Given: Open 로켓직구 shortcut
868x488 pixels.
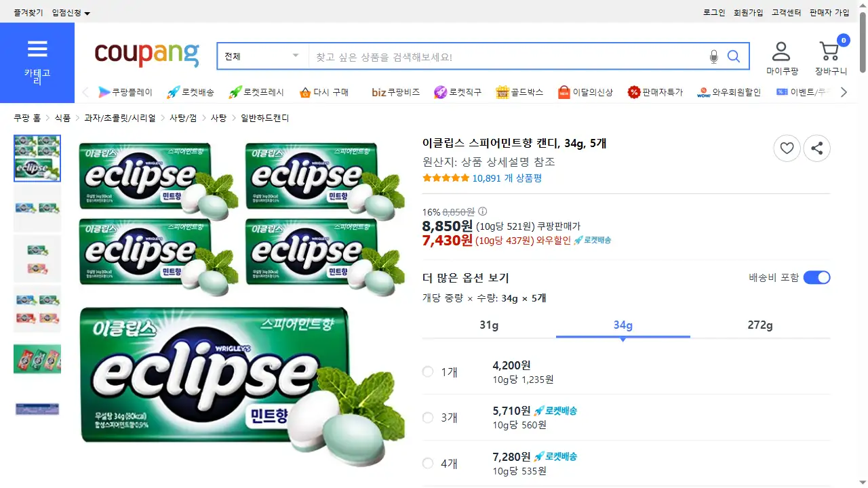Looking at the screenshot, I should click(x=458, y=92).
